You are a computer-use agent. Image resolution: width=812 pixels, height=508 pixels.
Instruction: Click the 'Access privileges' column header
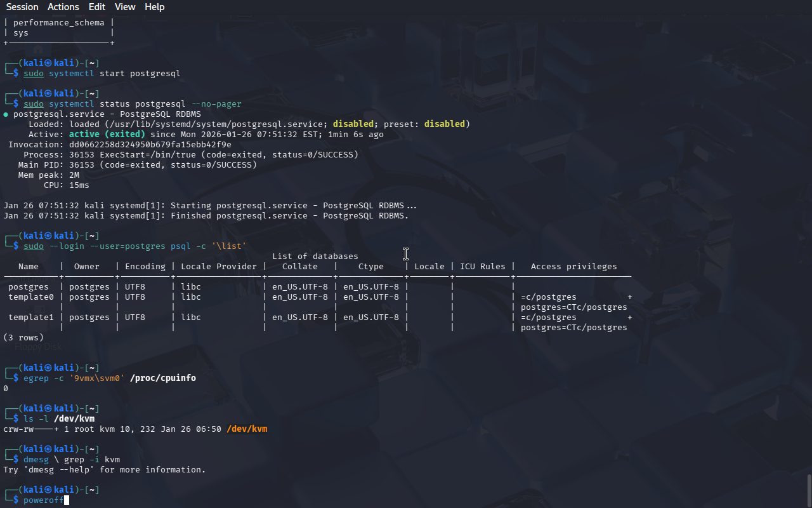(573, 267)
